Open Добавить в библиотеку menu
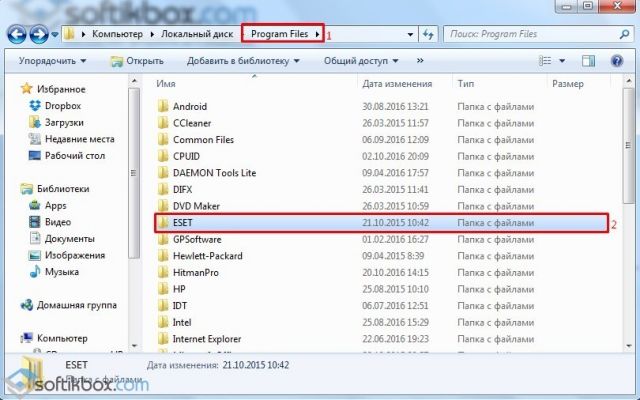 tap(243, 61)
